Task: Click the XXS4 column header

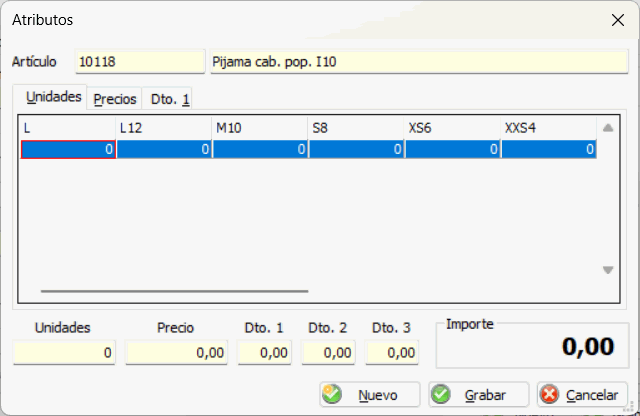Action: click(549, 128)
